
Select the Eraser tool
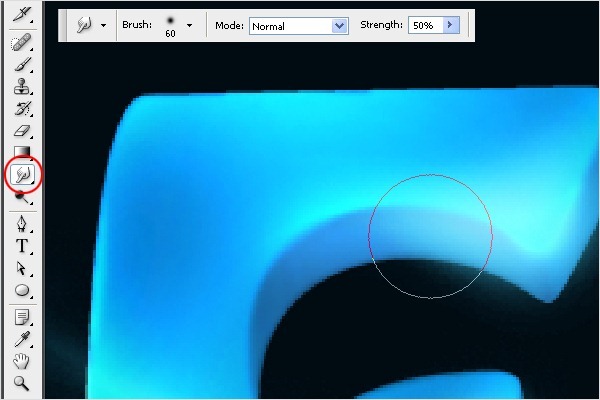tap(22, 131)
